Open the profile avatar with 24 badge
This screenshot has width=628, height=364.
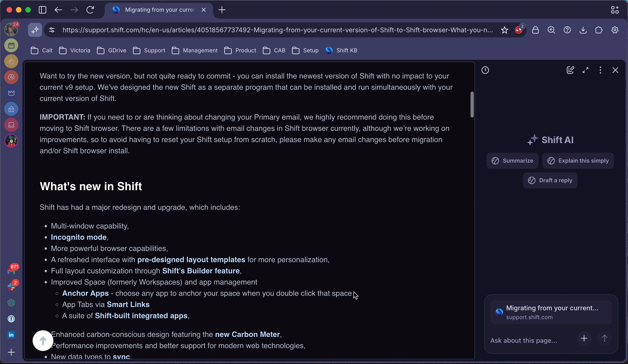(x=11, y=29)
